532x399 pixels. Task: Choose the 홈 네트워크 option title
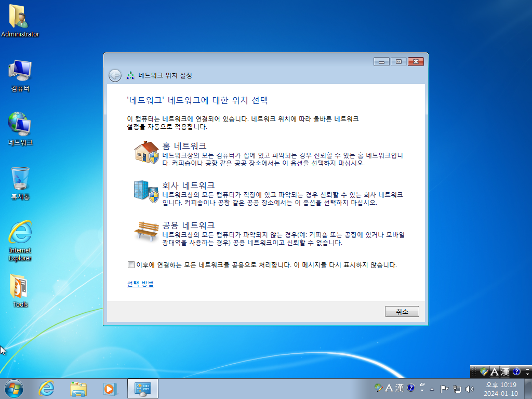184,146
